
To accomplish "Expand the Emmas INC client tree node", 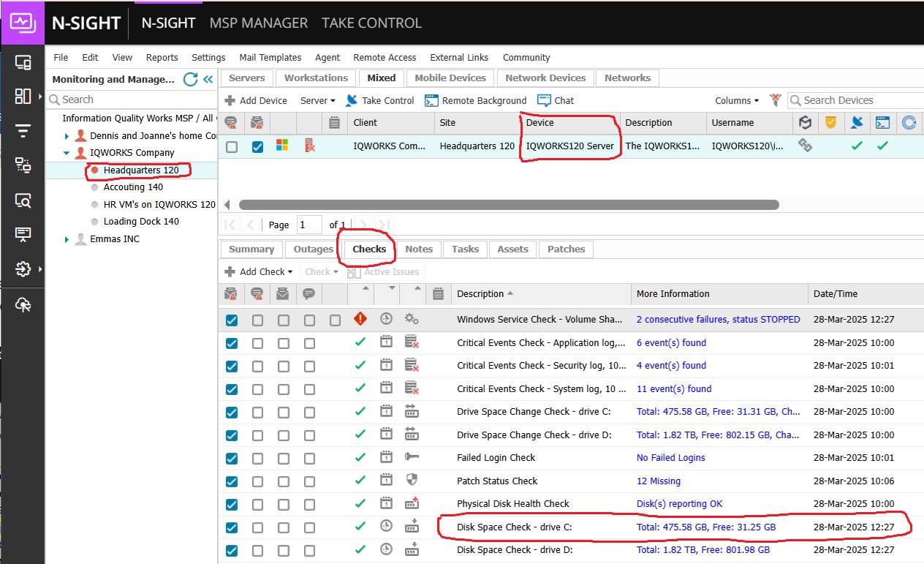I will pyautogui.click(x=67, y=239).
